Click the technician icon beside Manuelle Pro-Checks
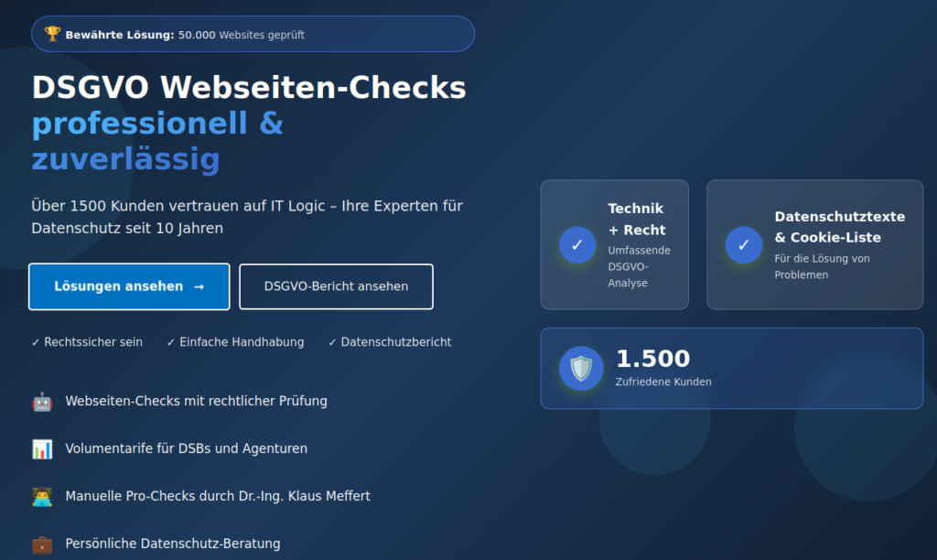Viewport: 937px width, 560px height. click(x=42, y=496)
